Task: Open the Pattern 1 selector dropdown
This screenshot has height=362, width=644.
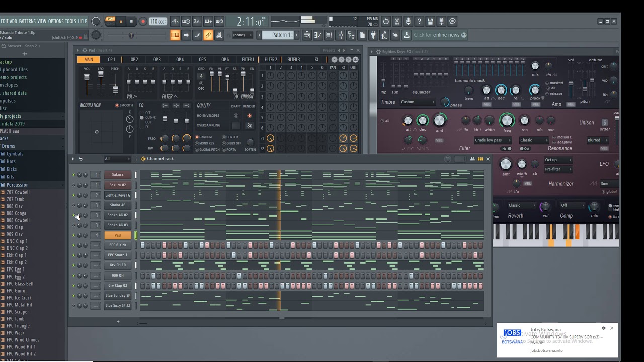Action: pyautogui.click(x=278, y=35)
